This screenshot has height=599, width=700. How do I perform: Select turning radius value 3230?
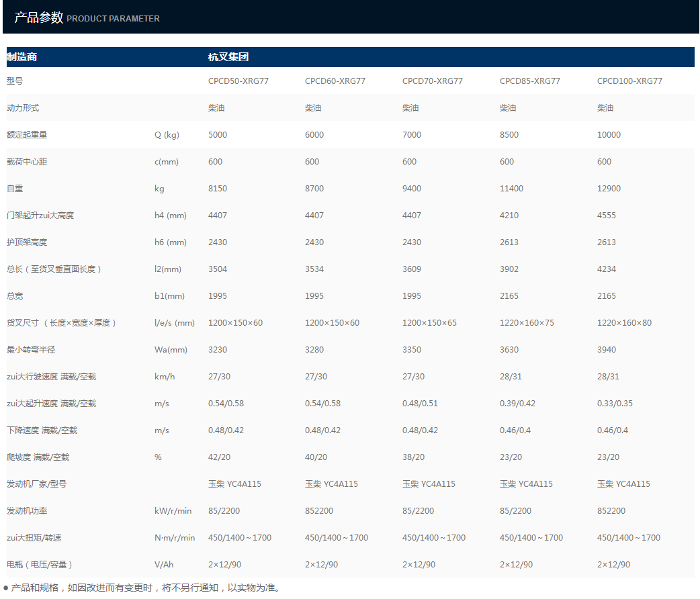click(x=218, y=350)
